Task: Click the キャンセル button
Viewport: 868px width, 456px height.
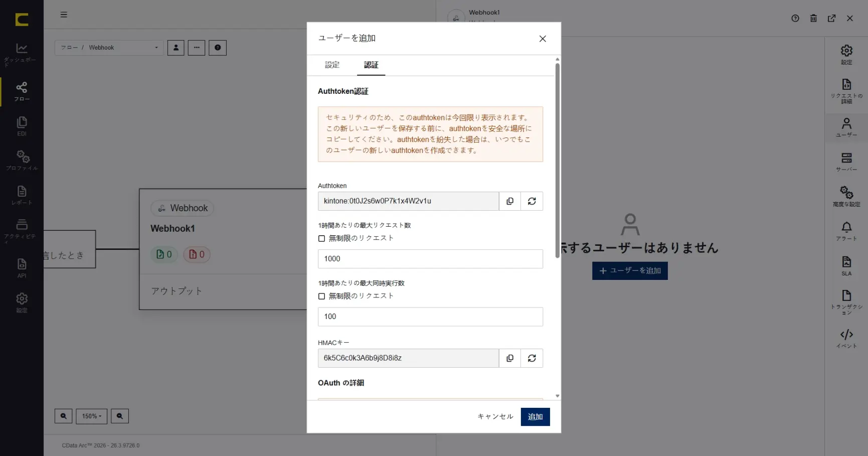Action: tap(495, 417)
